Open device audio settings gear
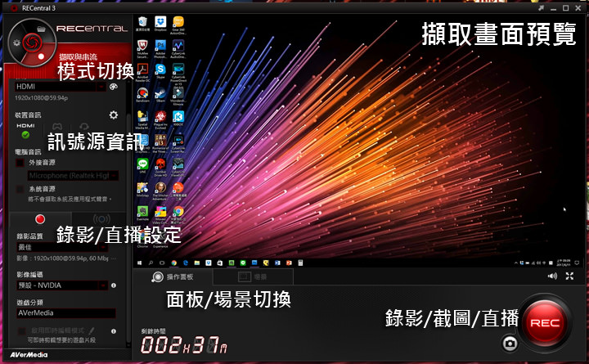Image resolution: width=589 pixels, height=364 pixels. click(113, 115)
